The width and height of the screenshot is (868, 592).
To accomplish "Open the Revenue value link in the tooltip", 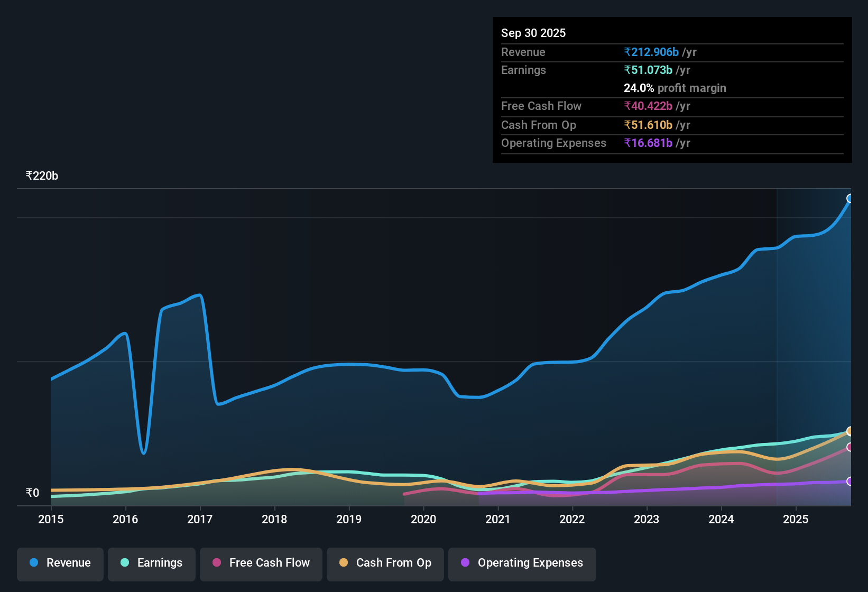I will coord(651,52).
